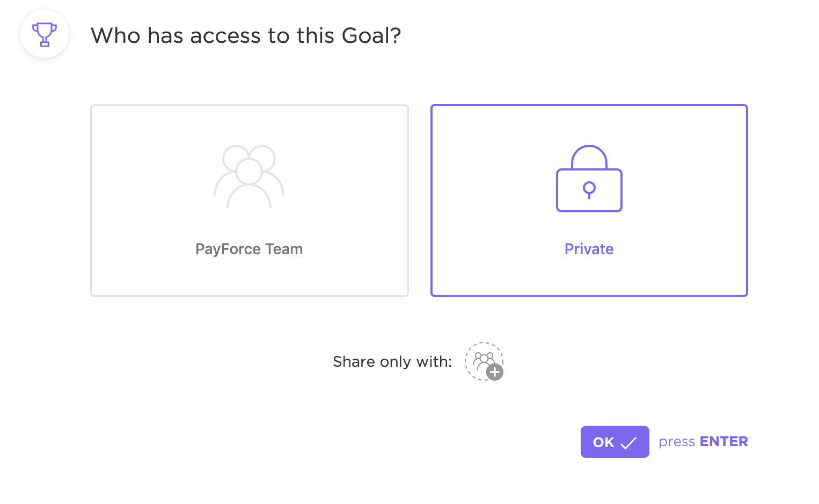The width and height of the screenshot is (819, 504).
Task: Click the 'OK' text on the purple button
Action: [603, 442]
